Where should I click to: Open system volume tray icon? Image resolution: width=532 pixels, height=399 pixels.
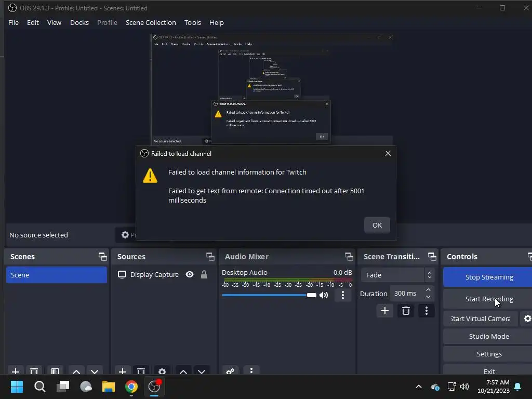[464, 387]
